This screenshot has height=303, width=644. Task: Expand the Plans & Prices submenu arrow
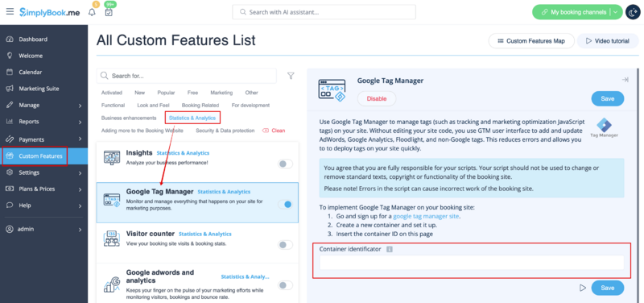[80, 189]
